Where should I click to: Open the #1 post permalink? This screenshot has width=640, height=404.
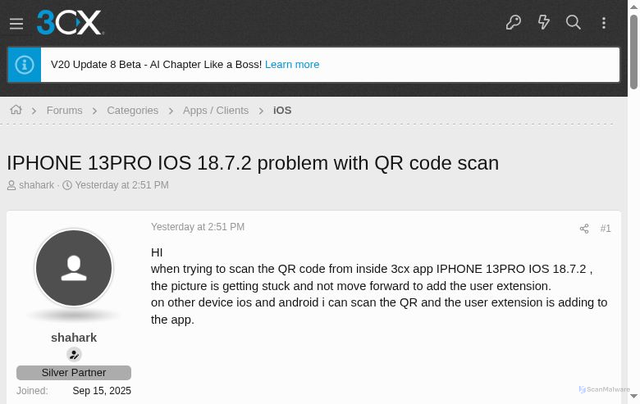click(x=605, y=229)
